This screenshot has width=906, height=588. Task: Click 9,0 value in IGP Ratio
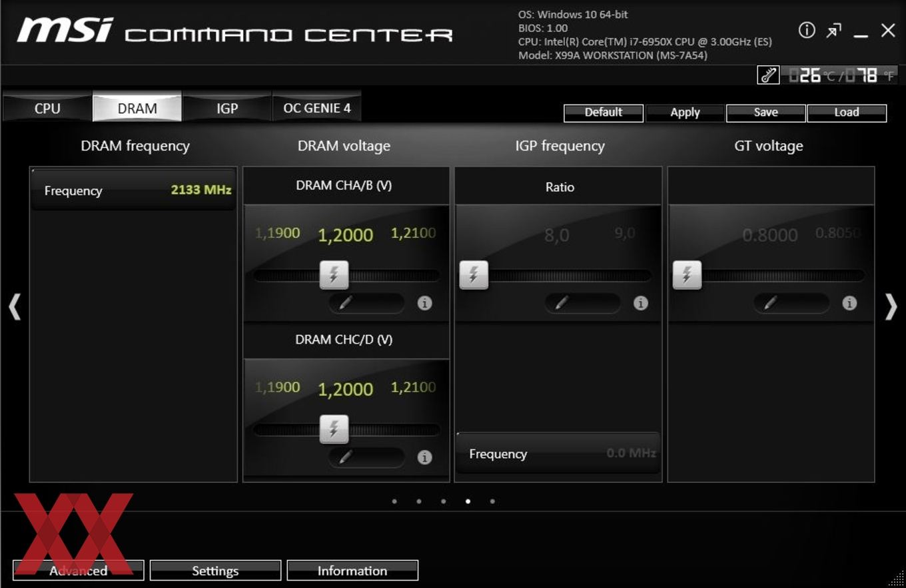(x=625, y=233)
